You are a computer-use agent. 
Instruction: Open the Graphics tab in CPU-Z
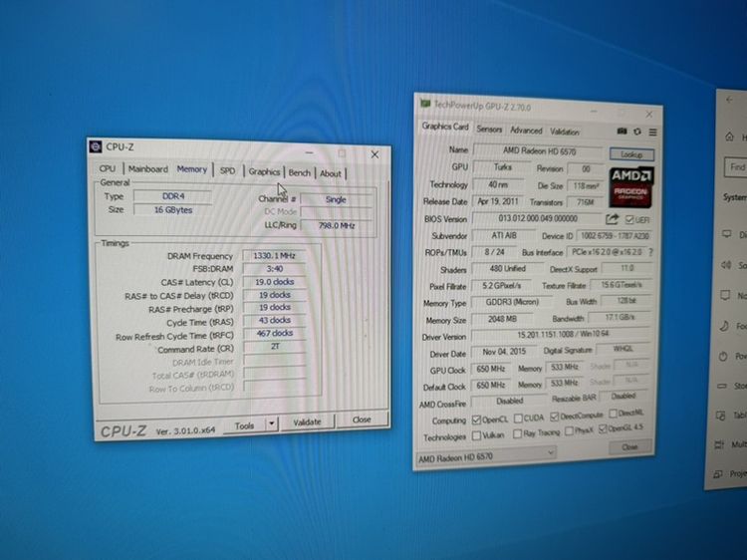[x=264, y=172]
